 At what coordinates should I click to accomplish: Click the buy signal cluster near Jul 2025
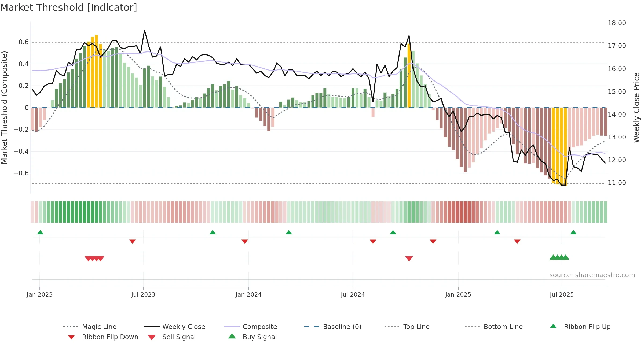point(559,257)
